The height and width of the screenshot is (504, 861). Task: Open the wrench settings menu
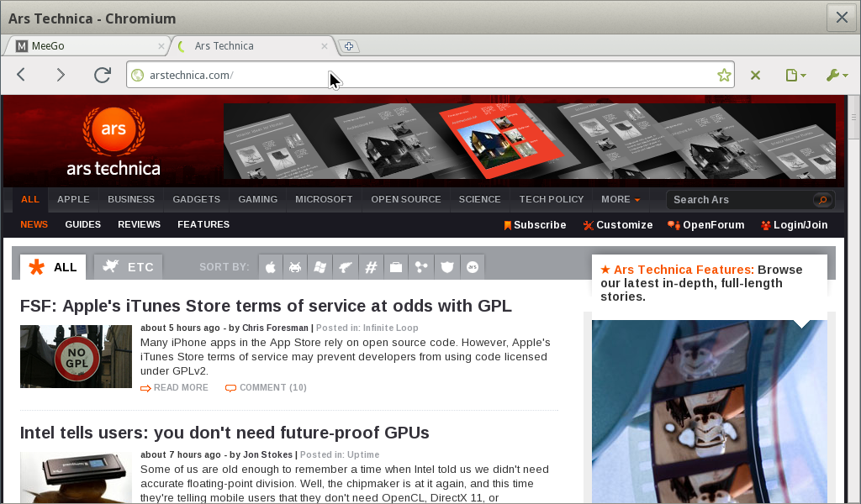837,75
